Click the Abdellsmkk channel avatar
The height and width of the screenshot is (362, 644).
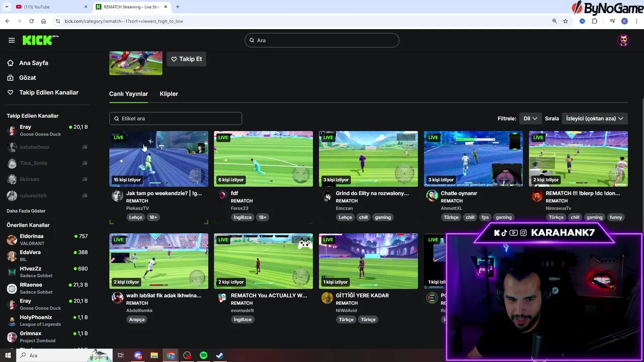click(117, 298)
